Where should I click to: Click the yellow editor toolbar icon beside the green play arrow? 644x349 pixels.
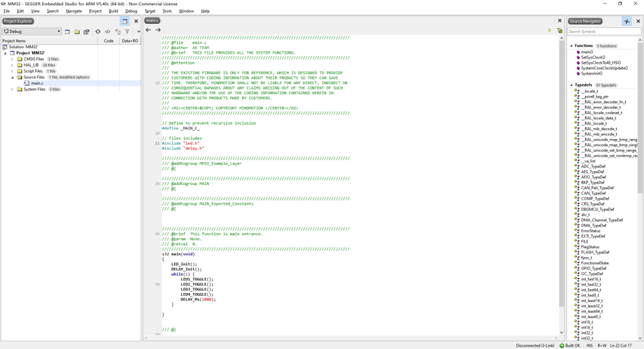pos(559,30)
